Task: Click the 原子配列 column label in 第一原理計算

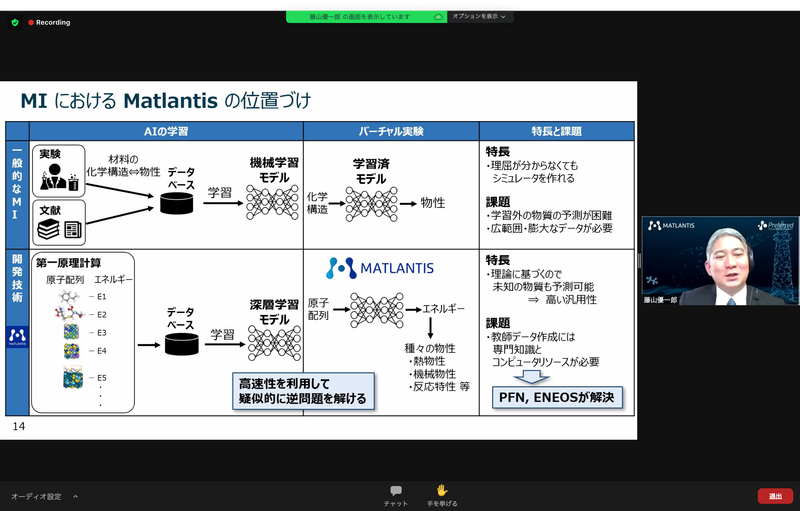Action: pos(65,279)
